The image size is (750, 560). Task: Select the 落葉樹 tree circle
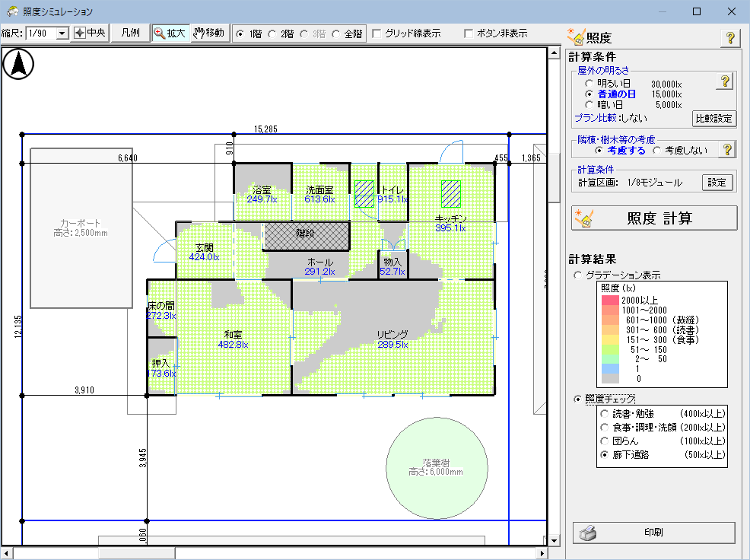[x=437, y=468]
